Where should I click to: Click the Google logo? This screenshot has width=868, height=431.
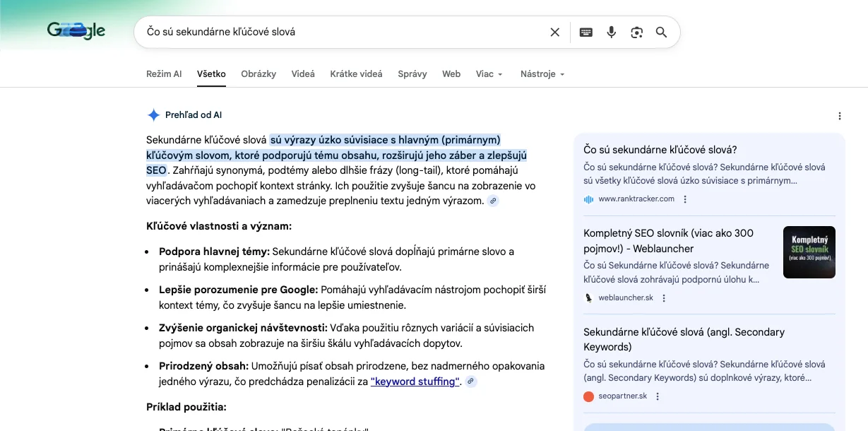[x=76, y=30]
